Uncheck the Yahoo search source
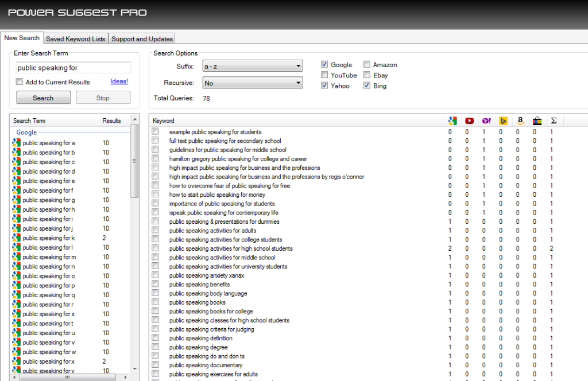 (x=324, y=85)
